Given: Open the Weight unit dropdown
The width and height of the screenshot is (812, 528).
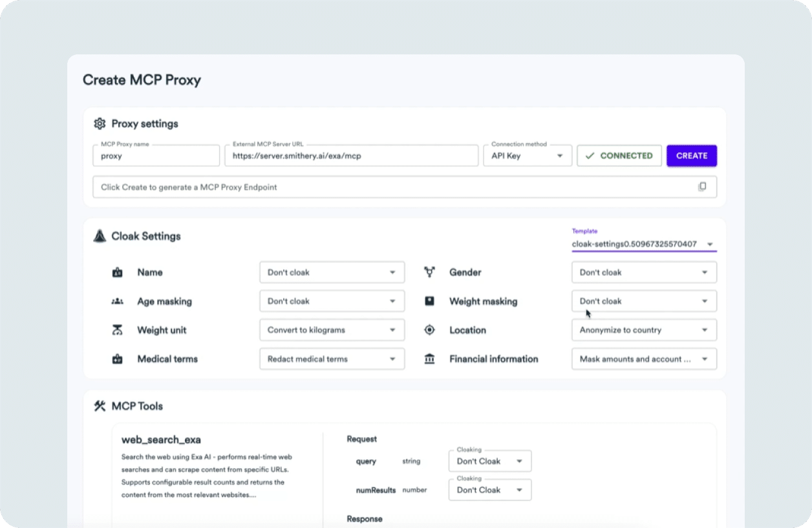Looking at the screenshot, I should [x=332, y=330].
